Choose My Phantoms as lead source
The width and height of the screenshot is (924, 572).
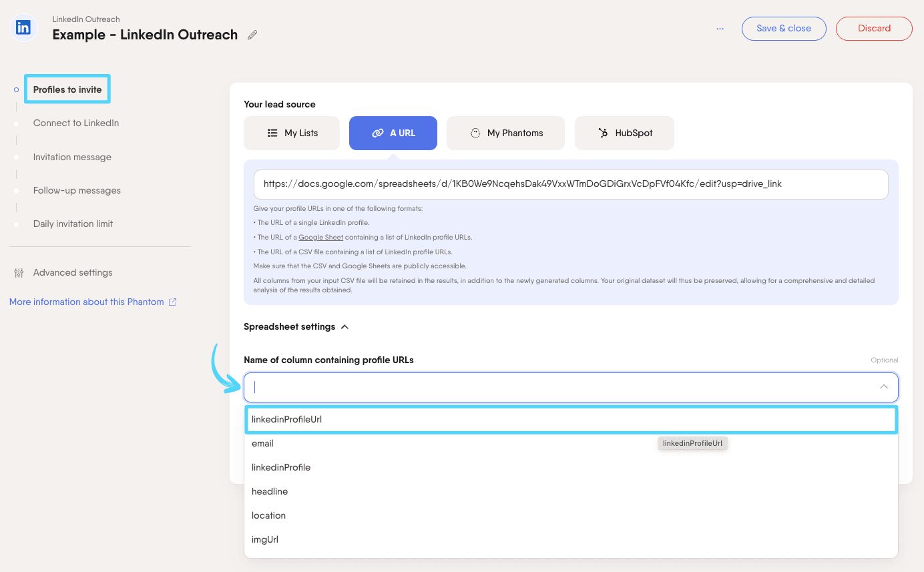tap(505, 133)
